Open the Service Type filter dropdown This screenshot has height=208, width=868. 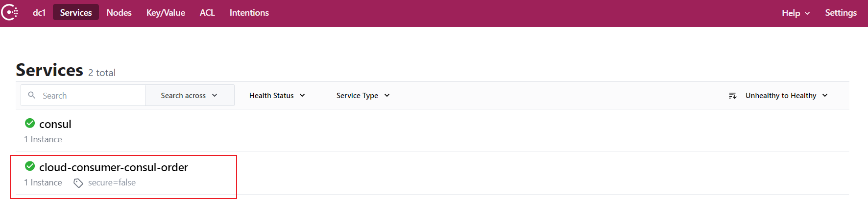click(363, 95)
